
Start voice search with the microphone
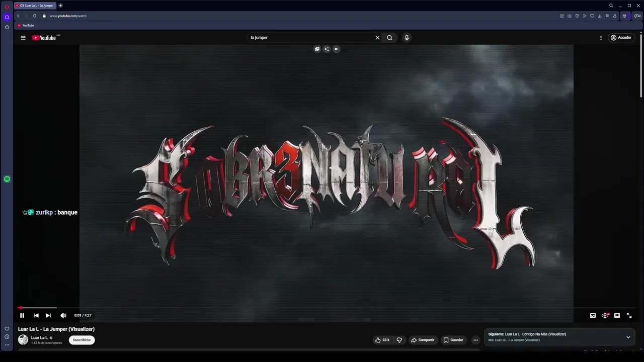407,38
